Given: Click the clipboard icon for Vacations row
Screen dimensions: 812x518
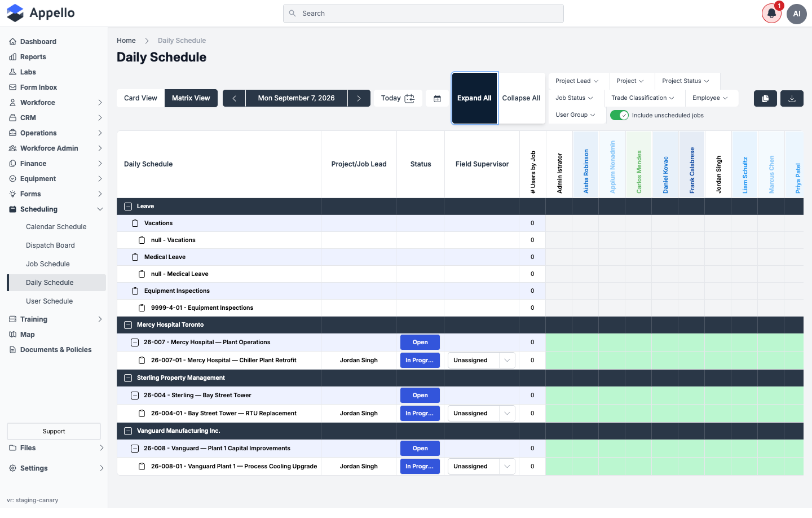Looking at the screenshot, I should [x=135, y=223].
